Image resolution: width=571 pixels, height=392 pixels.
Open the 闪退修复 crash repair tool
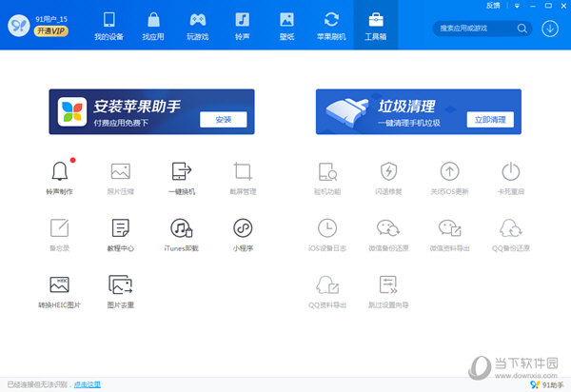tap(388, 178)
